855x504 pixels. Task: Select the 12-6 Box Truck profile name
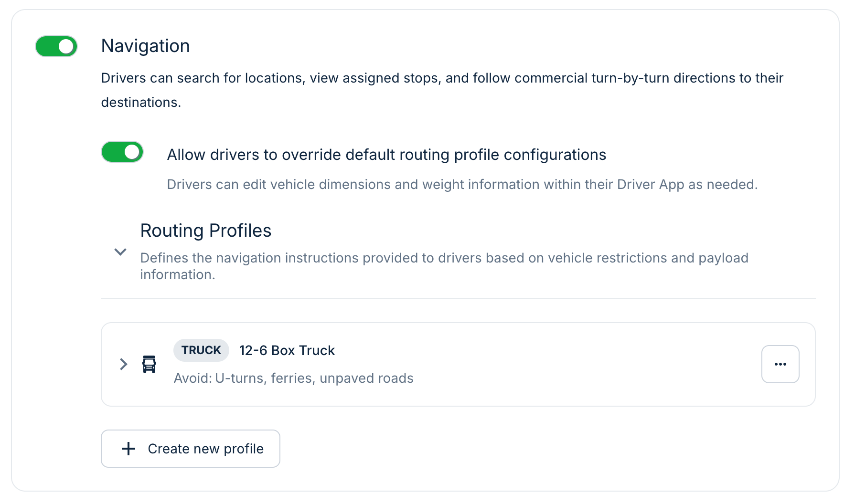click(x=287, y=350)
